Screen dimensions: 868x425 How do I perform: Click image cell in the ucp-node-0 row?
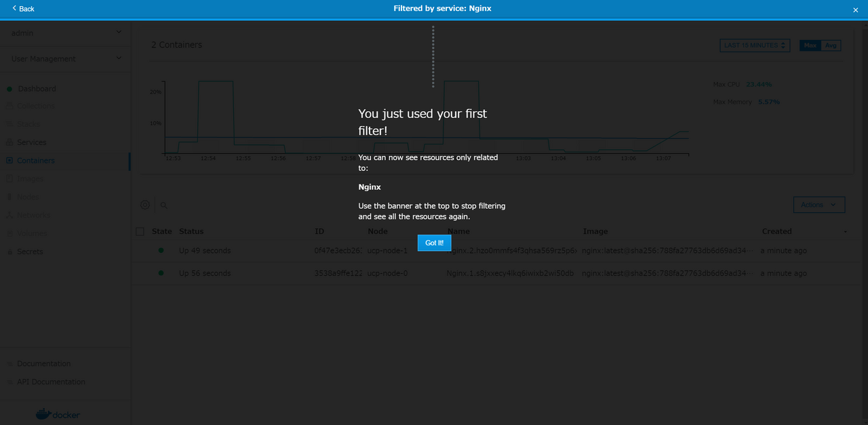click(667, 273)
